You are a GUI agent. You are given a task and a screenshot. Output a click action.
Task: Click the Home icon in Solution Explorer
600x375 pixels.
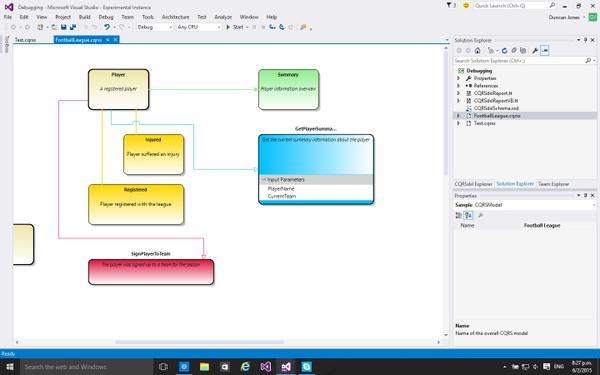click(478, 51)
